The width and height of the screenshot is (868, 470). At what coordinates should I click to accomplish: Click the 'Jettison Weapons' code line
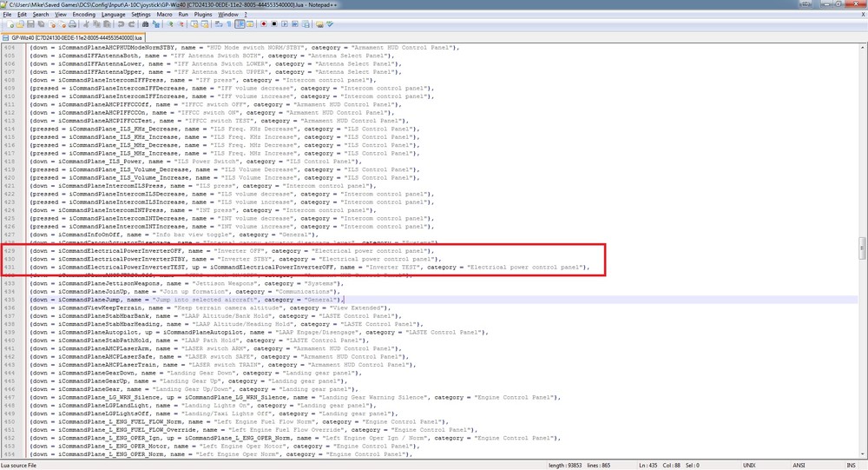tap(187, 284)
